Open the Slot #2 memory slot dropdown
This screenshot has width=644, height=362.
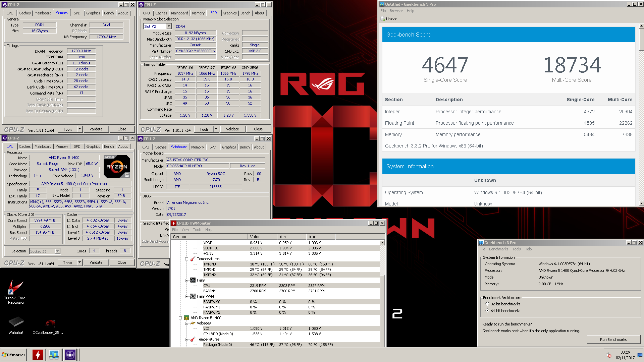click(169, 26)
